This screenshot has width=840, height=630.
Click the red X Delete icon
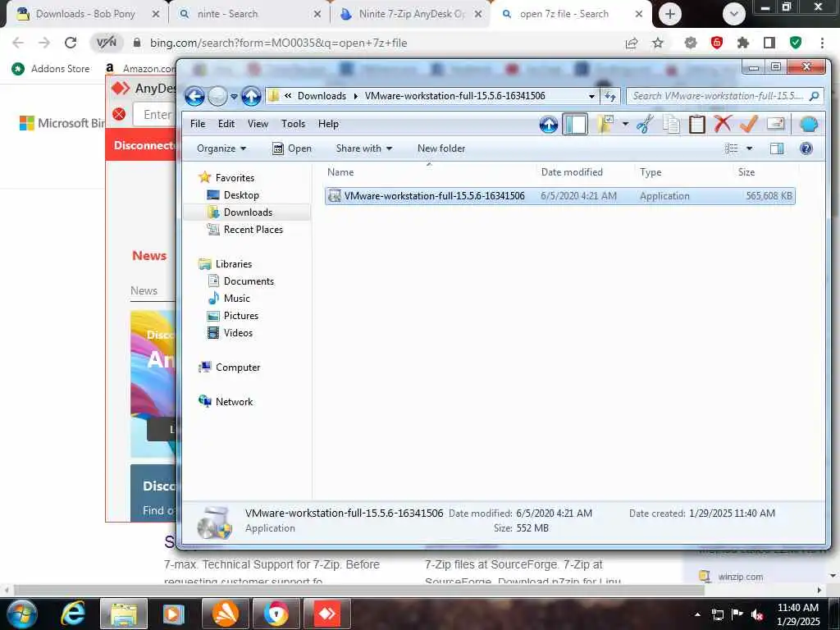[723, 125]
